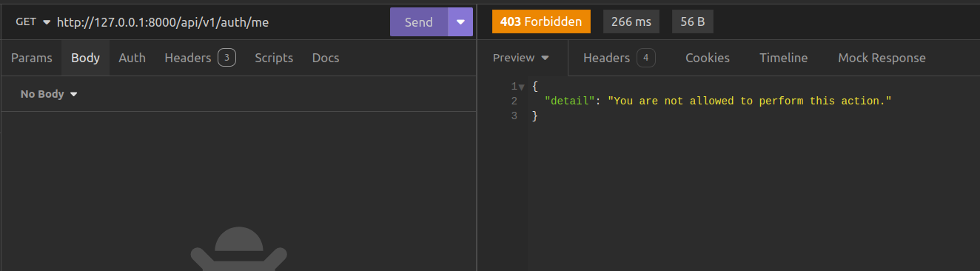This screenshot has height=271, width=980.
Task: Click the "You are not allowed" message text
Action: click(749, 101)
